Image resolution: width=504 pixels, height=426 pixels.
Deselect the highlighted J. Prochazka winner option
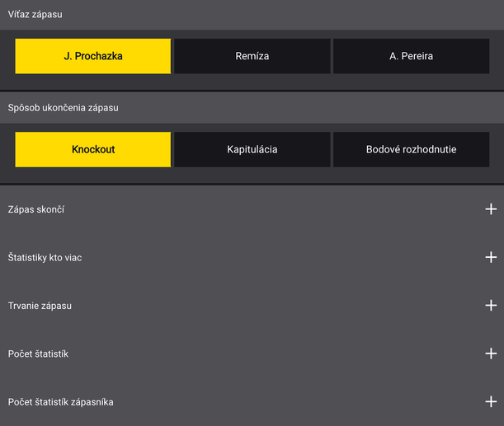93,56
